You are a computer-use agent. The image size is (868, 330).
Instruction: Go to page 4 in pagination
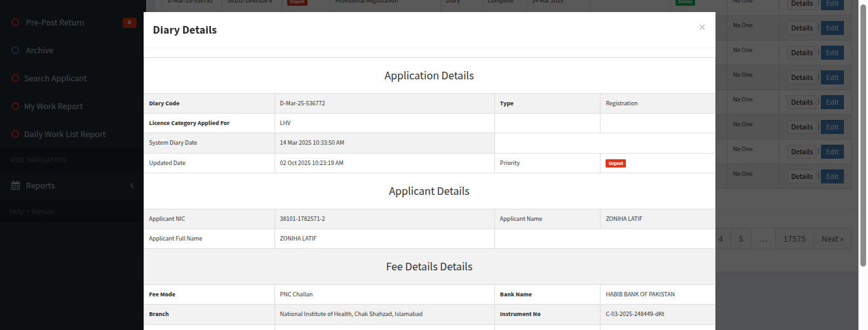pyautogui.click(x=721, y=239)
